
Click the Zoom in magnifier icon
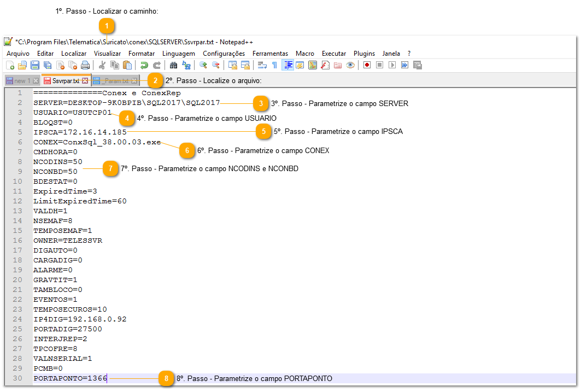pos(203,65)
